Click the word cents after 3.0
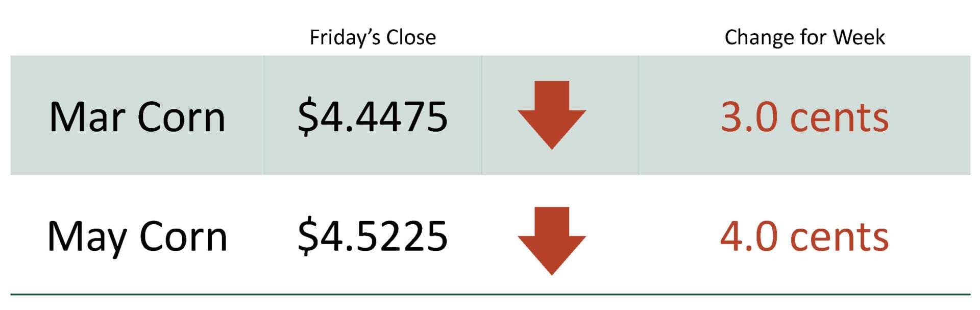980x310 pixels. pyautogui.click(x=839, y=118)
